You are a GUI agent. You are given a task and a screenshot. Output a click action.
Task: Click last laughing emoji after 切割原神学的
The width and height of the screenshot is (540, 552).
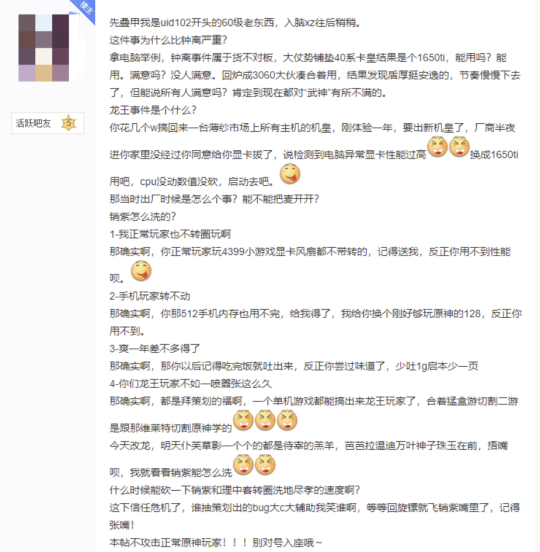coord(287,420)
